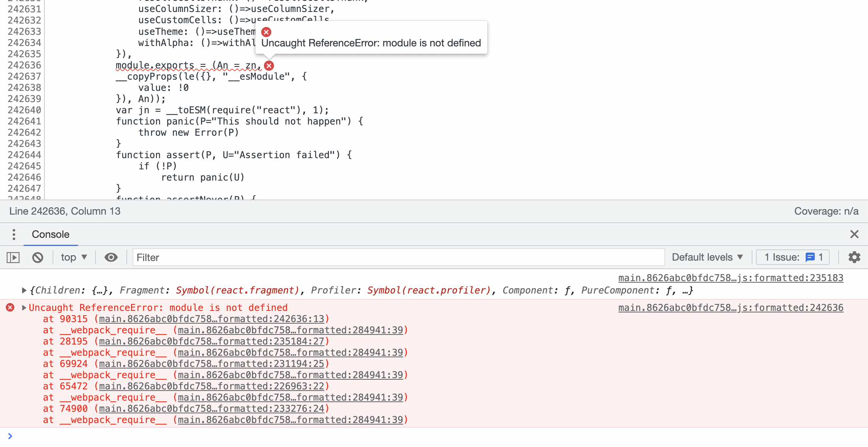Click inside the console Filter field
The image size is (868, 447).
coord(271,257)
